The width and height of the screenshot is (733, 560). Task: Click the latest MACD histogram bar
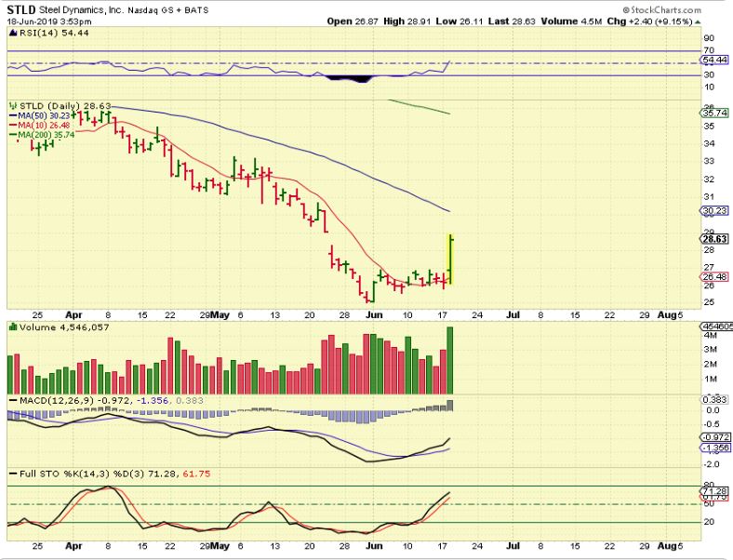[x=450, y=406]
